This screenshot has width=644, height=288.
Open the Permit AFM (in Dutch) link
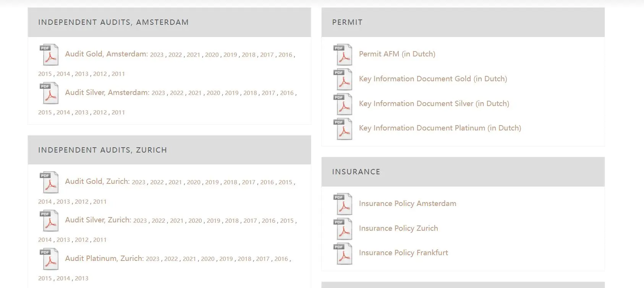tap(397, 54)
